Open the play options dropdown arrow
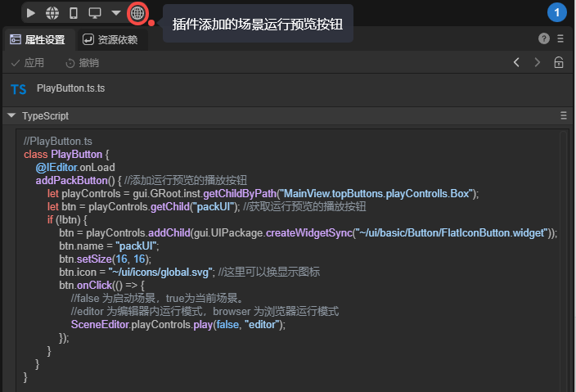The height and width of the screenshot is (392, 576). tap(116, 13)
